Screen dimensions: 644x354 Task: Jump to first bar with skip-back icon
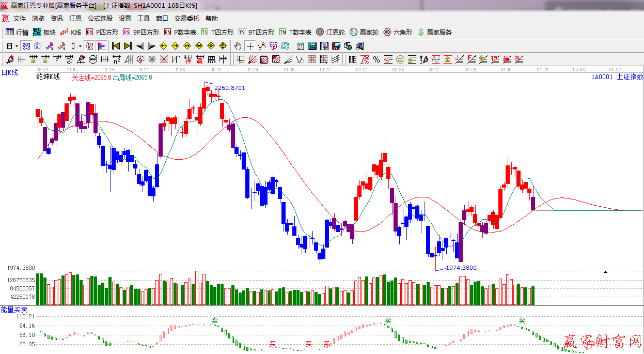coord(116,46)
